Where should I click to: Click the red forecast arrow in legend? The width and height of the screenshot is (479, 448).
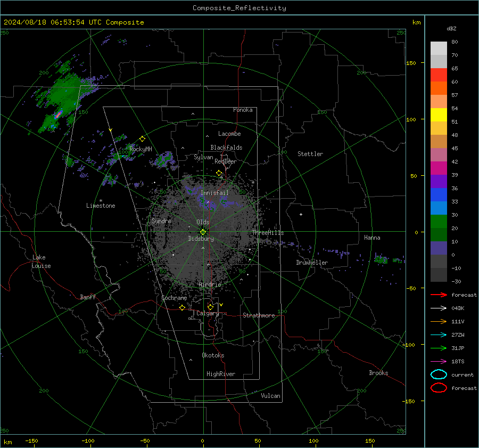pos(439,295)
